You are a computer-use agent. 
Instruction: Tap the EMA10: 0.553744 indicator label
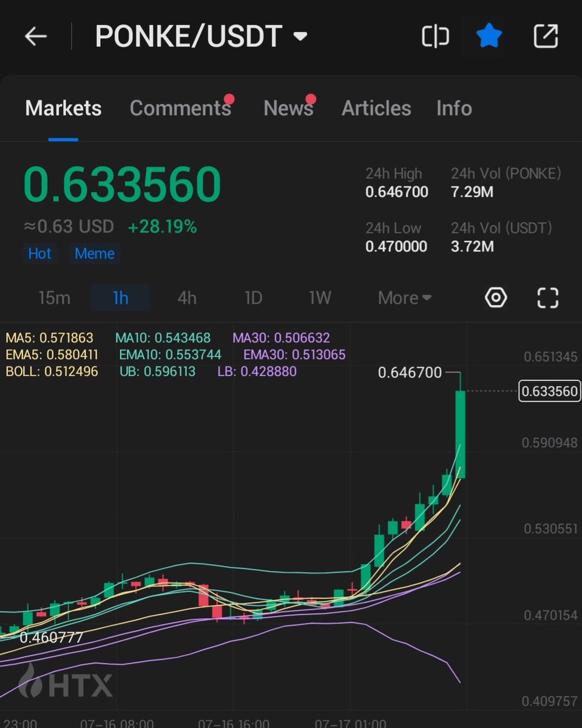pyautogui.click(x=171, y=354)
